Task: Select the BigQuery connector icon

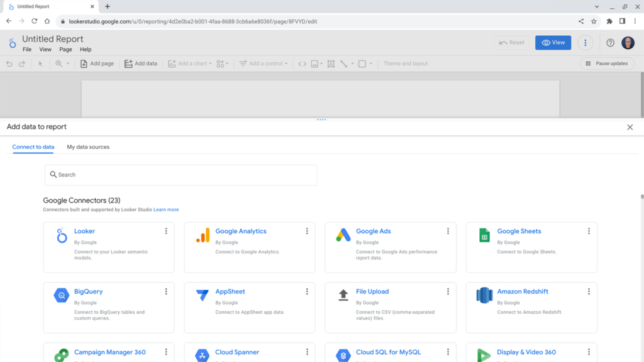Action: pos(62,296)
